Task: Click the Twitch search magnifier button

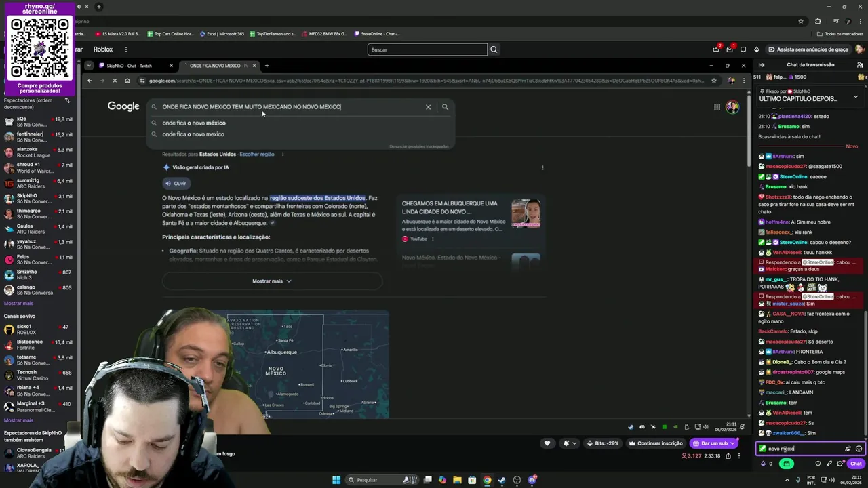Action: click(x=494, y=49)
